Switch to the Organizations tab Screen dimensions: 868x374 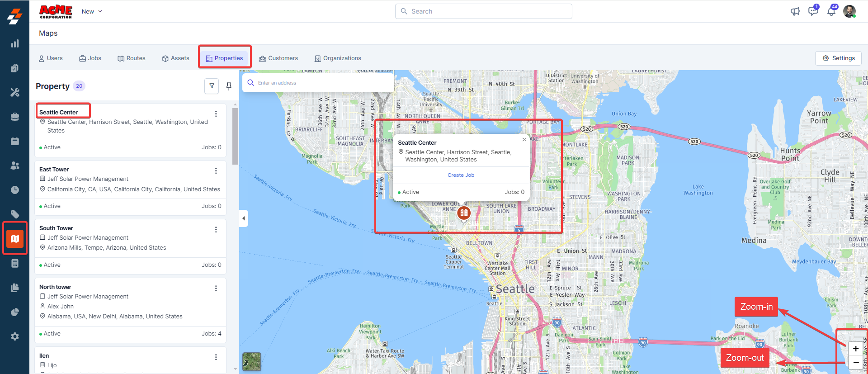338,58
